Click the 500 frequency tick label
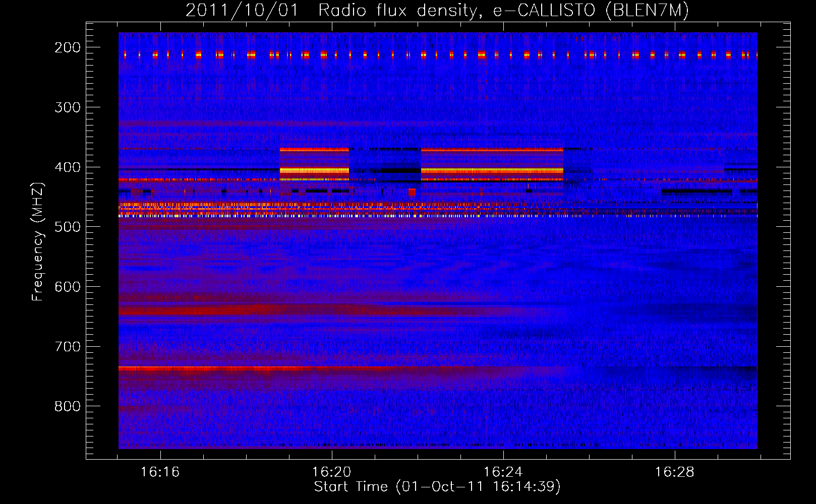The width and height of the screenshot is (816, 504). tap(68, 227)
